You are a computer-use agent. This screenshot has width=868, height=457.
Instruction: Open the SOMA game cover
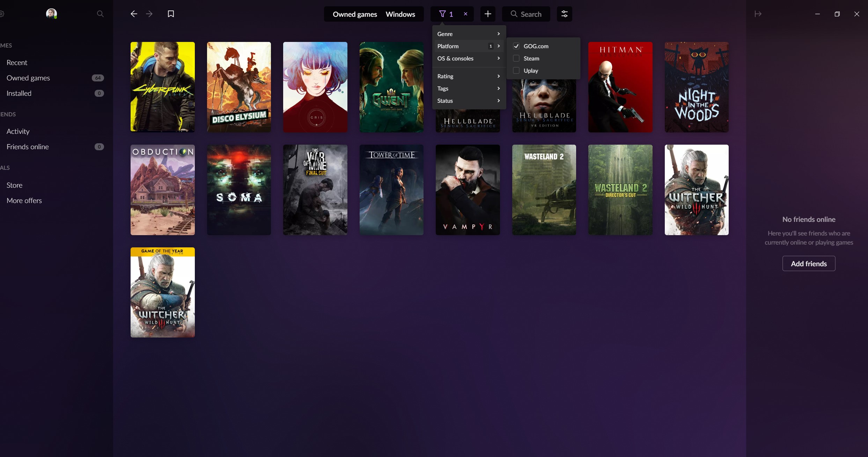click(x=239, y=190)
